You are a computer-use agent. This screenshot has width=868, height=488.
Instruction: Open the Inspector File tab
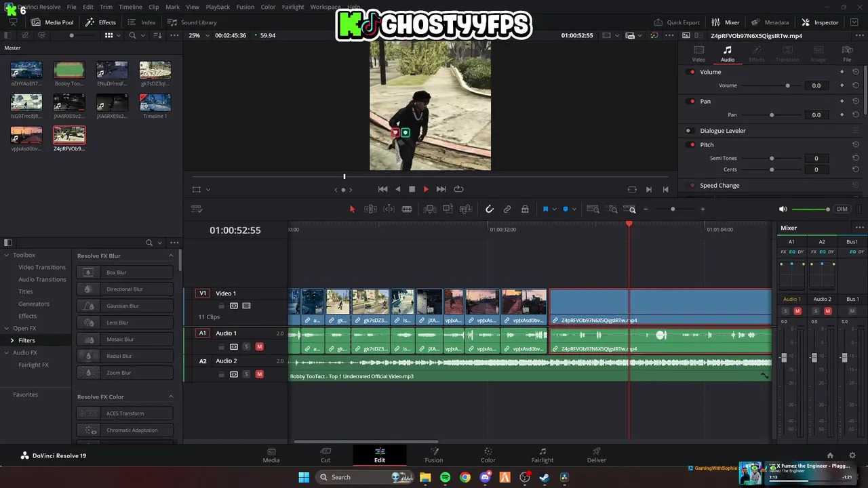tap(847, 54)
